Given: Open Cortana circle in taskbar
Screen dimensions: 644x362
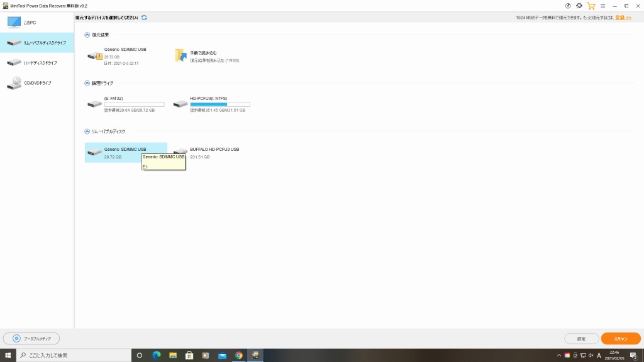Looking at the screenshot, I should (140, 356).
